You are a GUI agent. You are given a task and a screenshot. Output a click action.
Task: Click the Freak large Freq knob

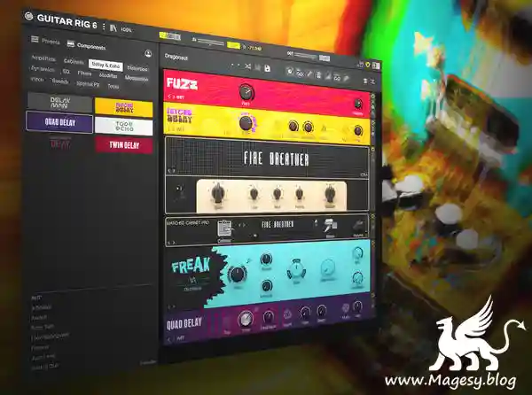(x=238, y=275)
